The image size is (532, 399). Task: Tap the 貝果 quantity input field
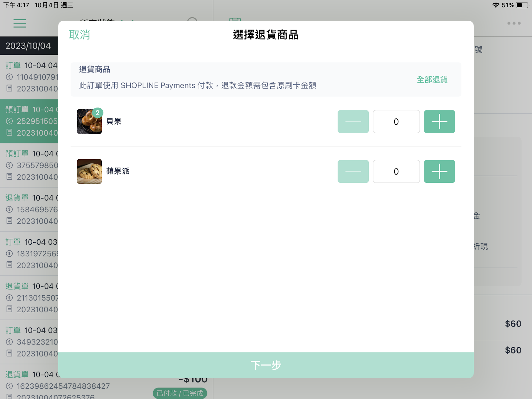[x=396, y=122]
